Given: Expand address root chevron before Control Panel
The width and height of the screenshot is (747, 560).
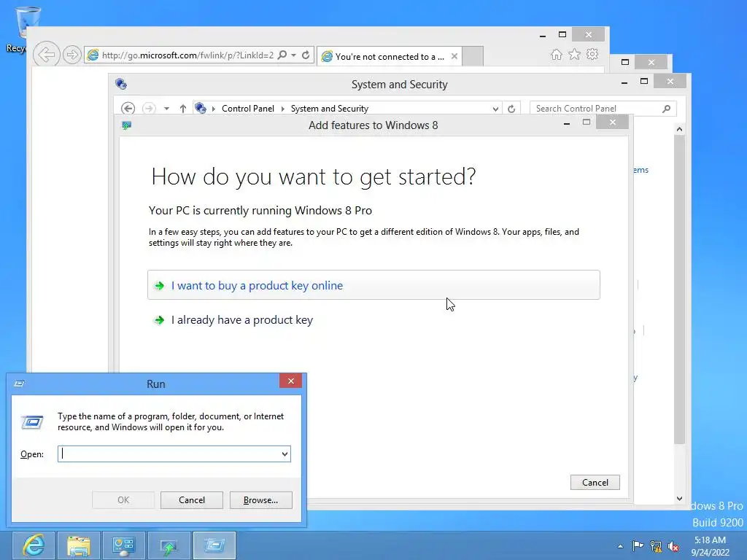Looking at the screenshot, I should tap(214, 109).
